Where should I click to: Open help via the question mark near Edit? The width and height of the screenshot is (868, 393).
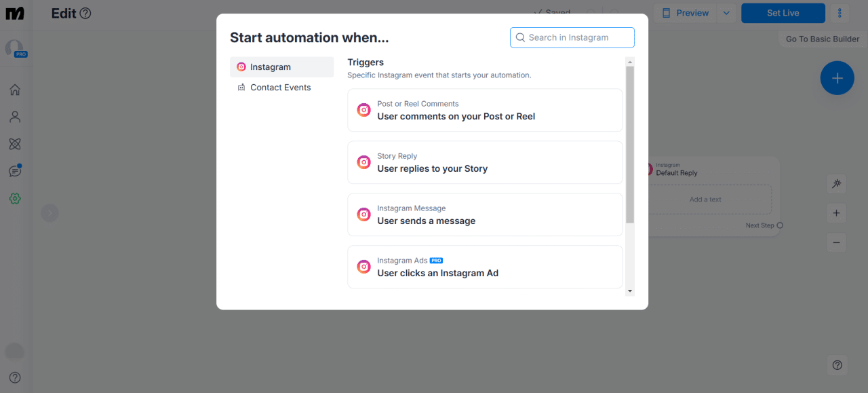click(x=84, y=13)
